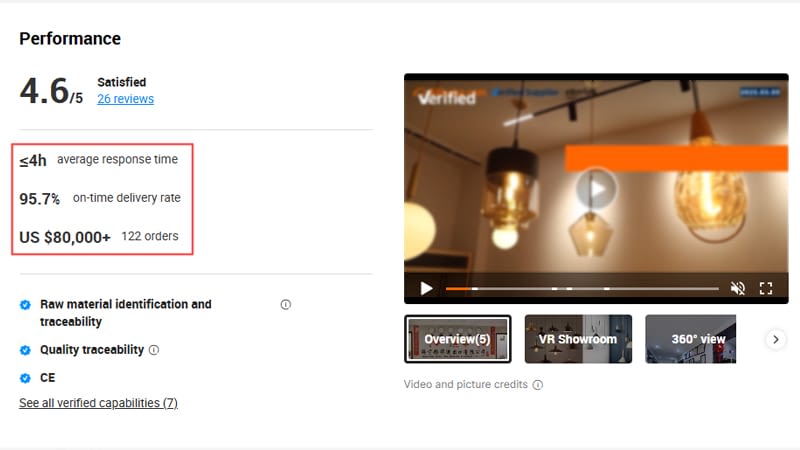Click the CE capability label
Image resolution: width=800 pixels, height=450 pixels.
click(x=47, y=378)
